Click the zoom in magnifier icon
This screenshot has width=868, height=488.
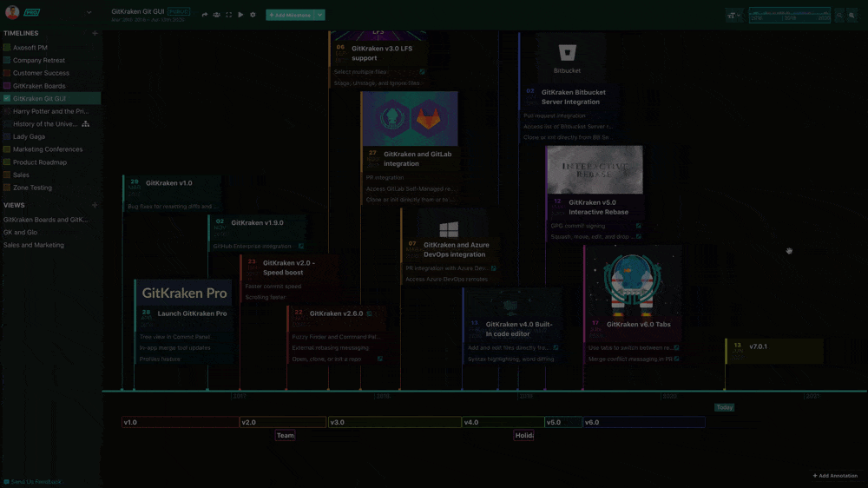pyautogui.click(x=852, y=16)
